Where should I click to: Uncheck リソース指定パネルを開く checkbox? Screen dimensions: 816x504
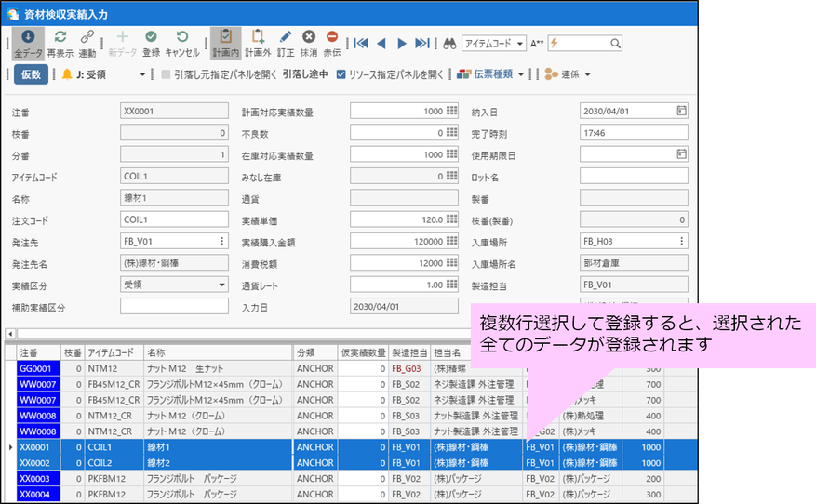[341, 74]
